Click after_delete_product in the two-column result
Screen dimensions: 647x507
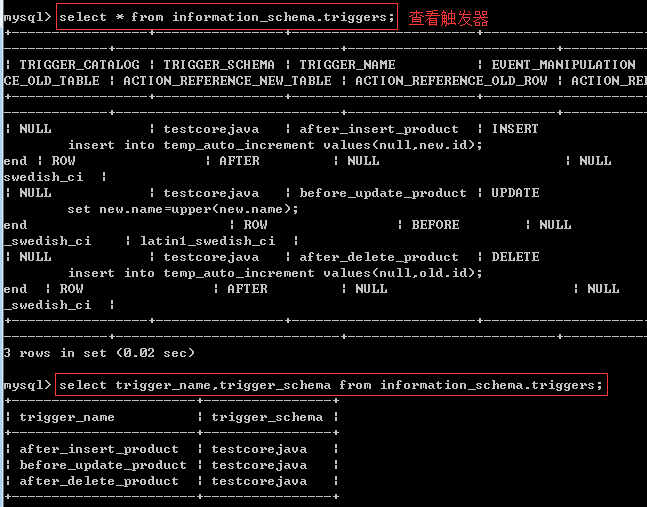99,481
